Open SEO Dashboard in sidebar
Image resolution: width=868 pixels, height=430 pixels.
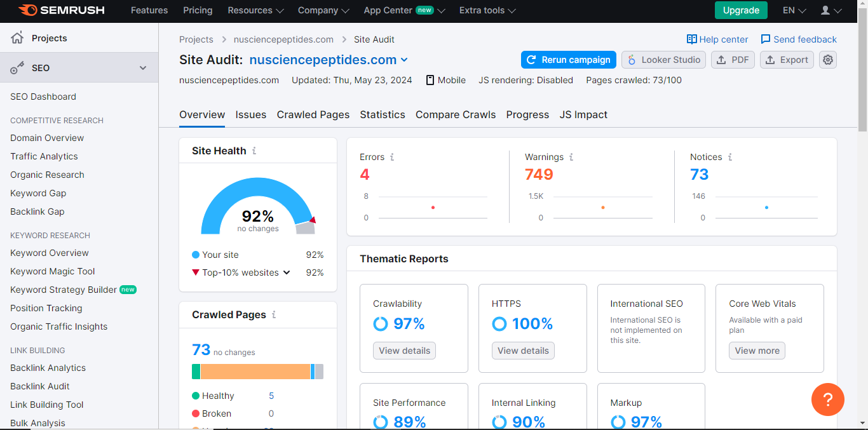click(x=43, y=97)
